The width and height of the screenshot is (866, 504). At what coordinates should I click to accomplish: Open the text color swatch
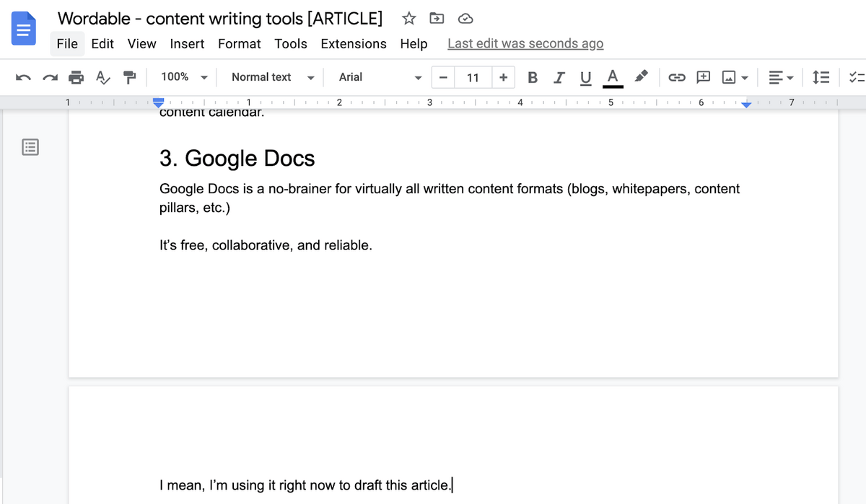613,77
